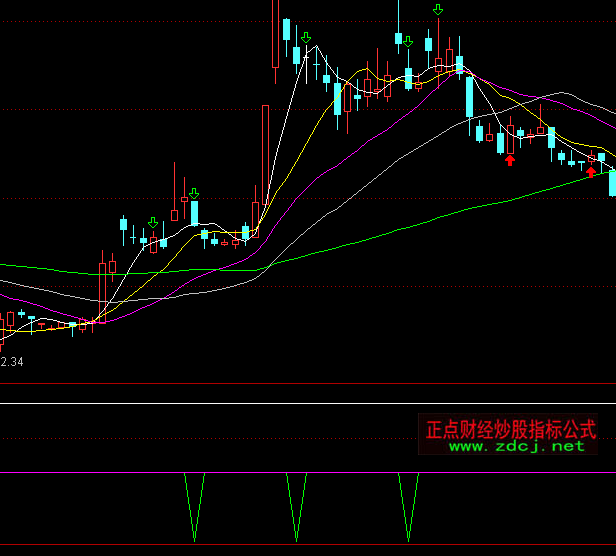Click the 2.34 low price label
The width and height of the screenshot is (616, 556).
12,361
